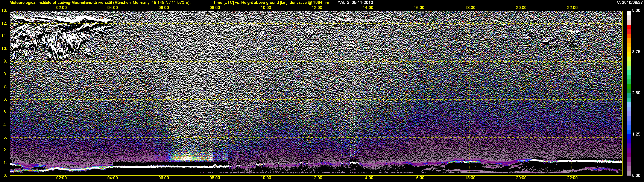Click the 18:00 label on the lower time axis
This screenshot has height=182, width=644.
click(x=470, y=178)
